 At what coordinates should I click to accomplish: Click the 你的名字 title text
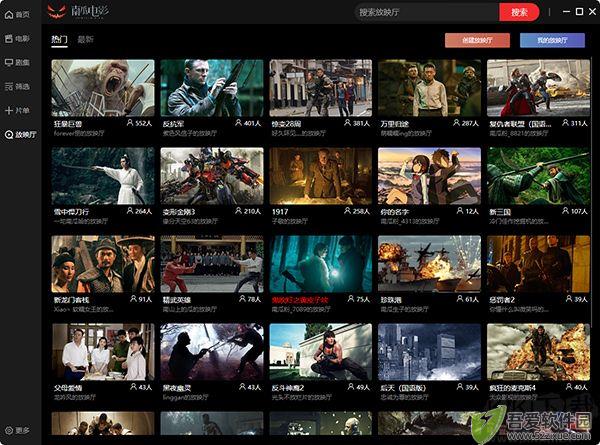[x=395, y=212]
